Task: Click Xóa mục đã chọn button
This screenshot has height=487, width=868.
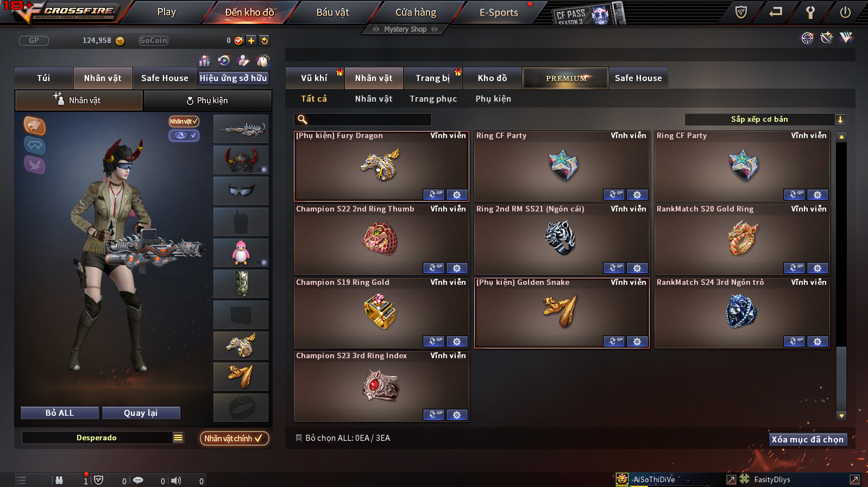Action: click(808, 439)
